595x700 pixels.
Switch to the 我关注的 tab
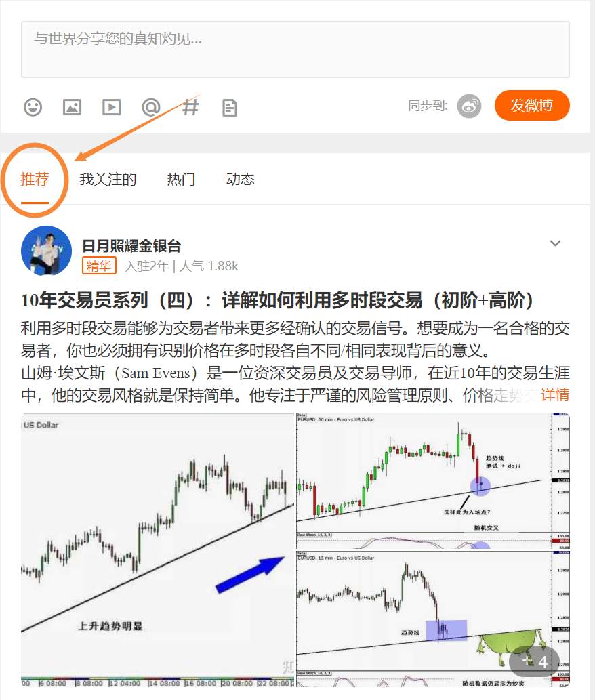point(108,180)
